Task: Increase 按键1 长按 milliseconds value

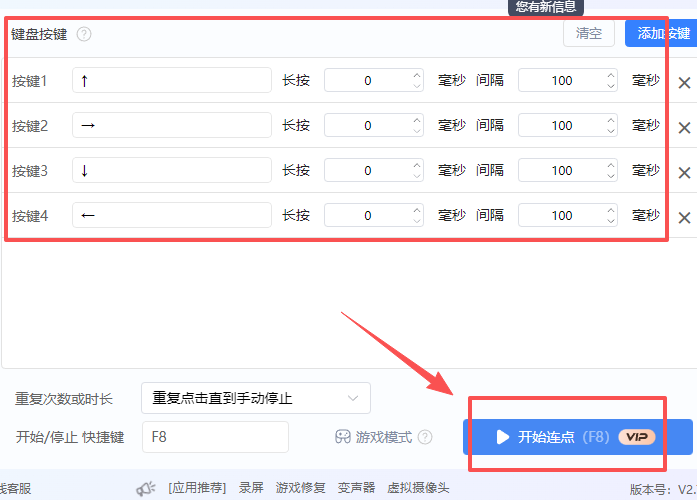Action: (x=417, y=75)
